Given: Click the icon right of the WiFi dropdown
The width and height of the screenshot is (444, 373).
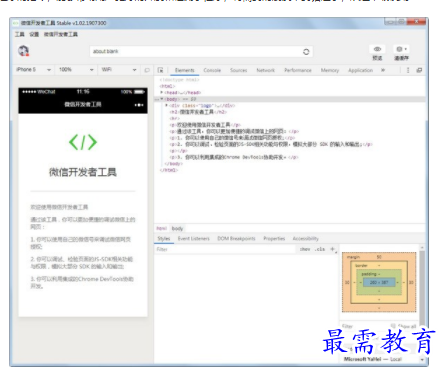Looking at the screenshot, I should point(147,70).
